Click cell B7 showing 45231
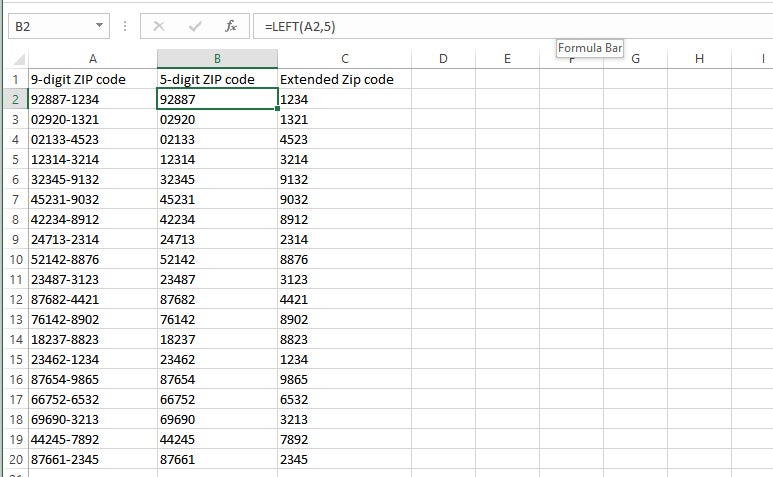The height and width of the screenshot is (477, 773). click(217, 200)
